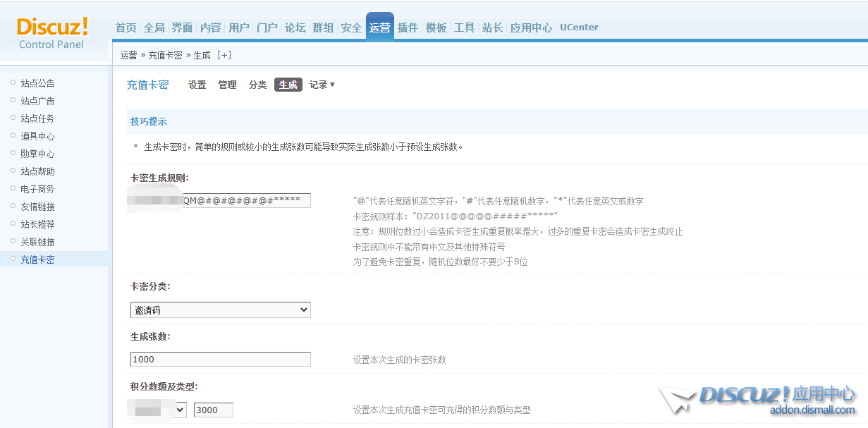Select the 分类 sub-tab

[x=257, y=85]
